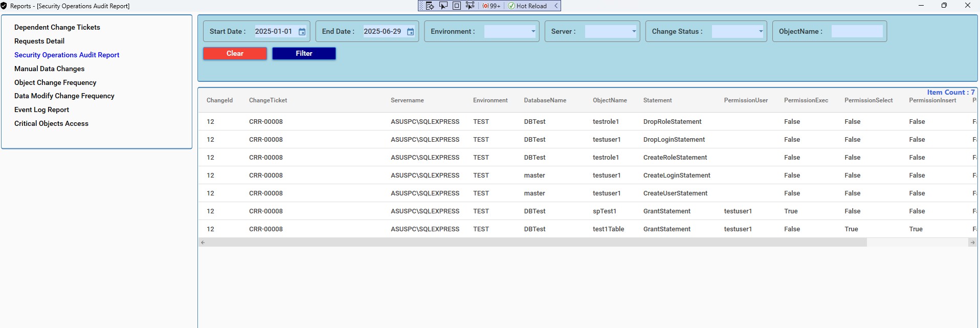Collapse the debug toolbar with chevron
The width and height of the screenshot is (980, 328).
[x=556, y=6]
